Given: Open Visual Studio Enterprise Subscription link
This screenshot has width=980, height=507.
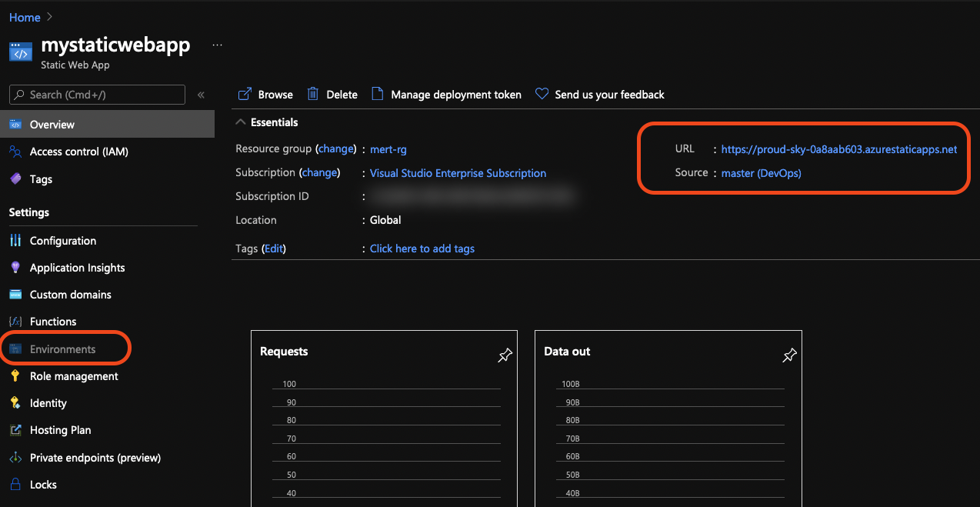Looking at the screenshot, I should (458, 173).
